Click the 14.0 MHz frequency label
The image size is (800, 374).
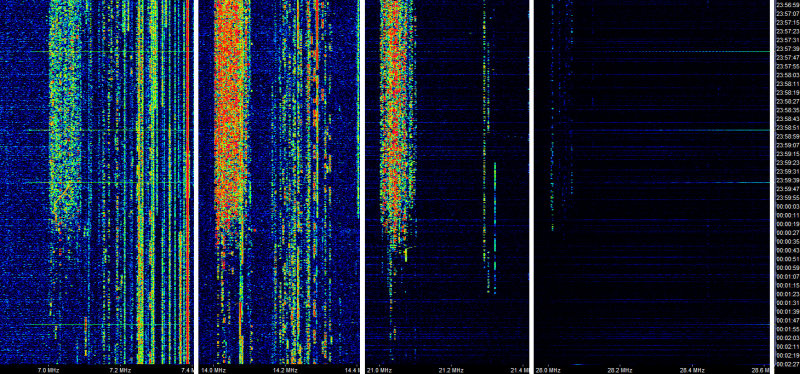[x=213, y=370]
